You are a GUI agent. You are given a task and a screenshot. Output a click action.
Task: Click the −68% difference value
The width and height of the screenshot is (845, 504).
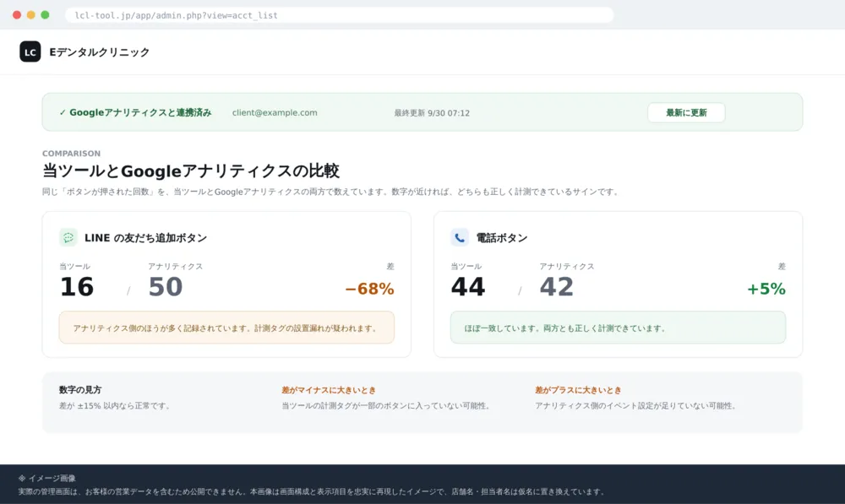(370, 290)
